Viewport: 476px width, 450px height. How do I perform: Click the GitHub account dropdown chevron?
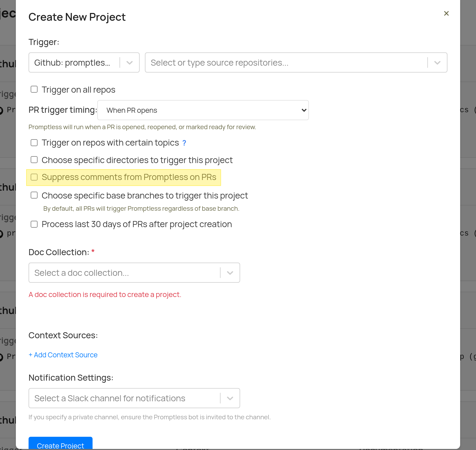pyautogui.click(x=129, y=62)
